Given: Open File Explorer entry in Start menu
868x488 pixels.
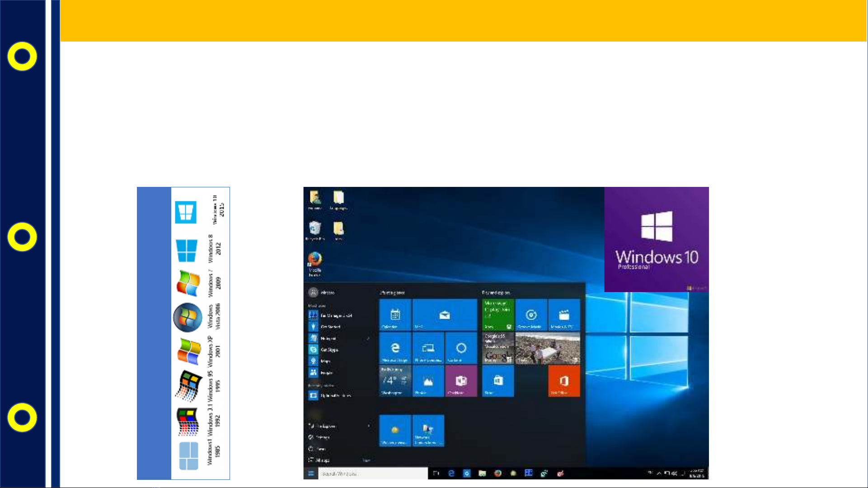Looking at the screenshot, I should [x=322, y=426].
